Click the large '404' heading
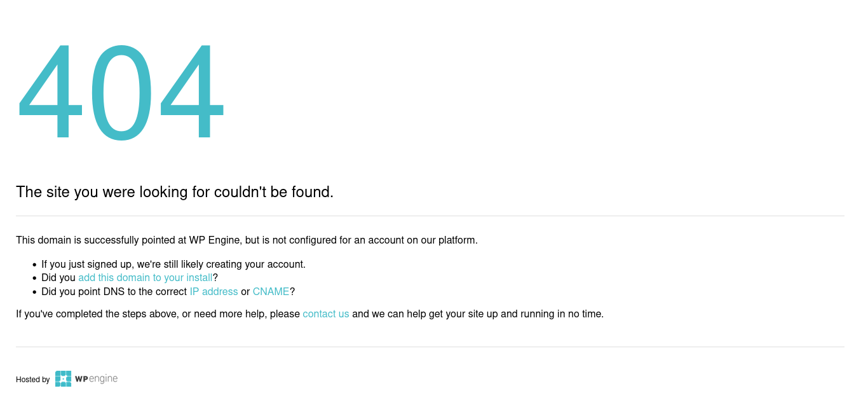The height and width of the screenshot is (414, 868). click(121, 92)
